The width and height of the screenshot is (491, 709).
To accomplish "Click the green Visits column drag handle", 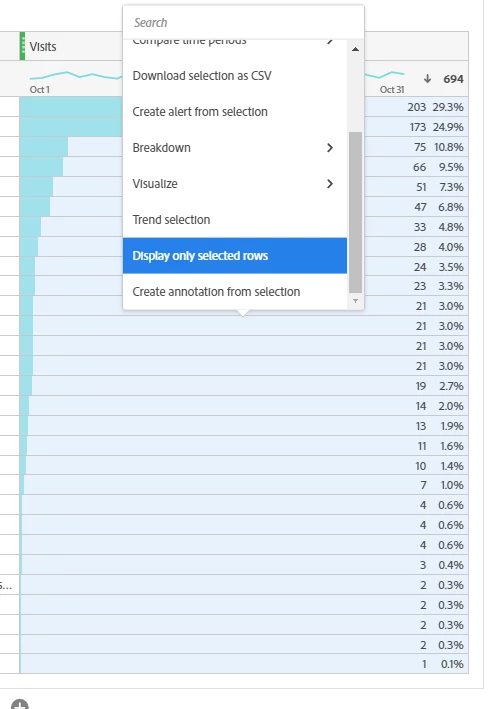I will 22,46.
